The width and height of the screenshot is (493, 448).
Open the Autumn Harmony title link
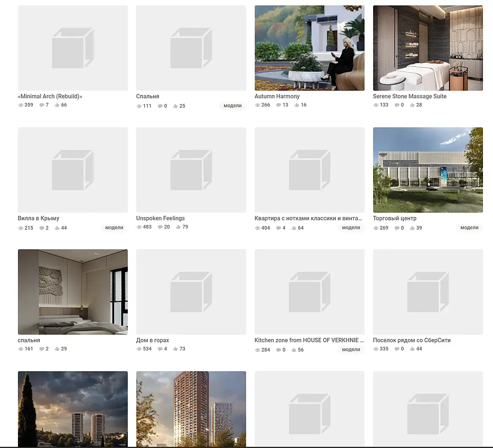click(277, 96)
